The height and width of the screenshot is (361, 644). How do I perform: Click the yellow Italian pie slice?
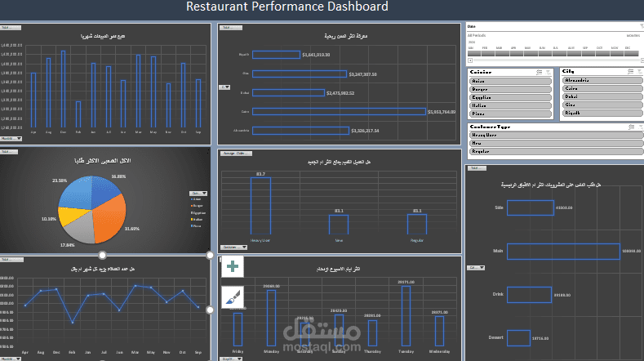point(70,215)
